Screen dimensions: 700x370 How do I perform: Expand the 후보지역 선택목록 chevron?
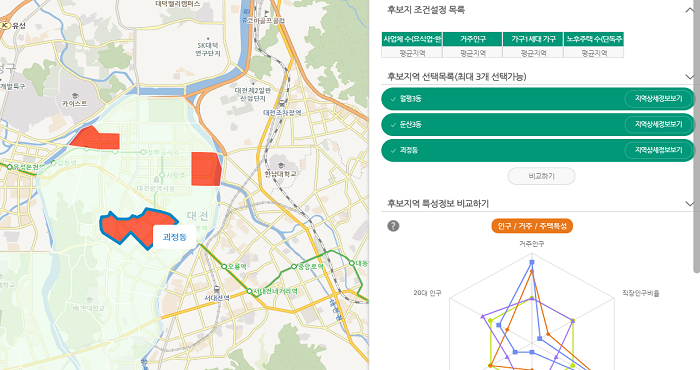[x=690, y=77]
